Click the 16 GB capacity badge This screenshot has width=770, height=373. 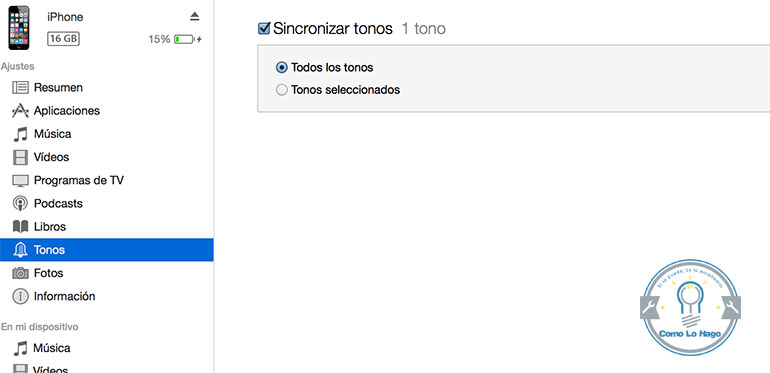[x=63, y=39]
